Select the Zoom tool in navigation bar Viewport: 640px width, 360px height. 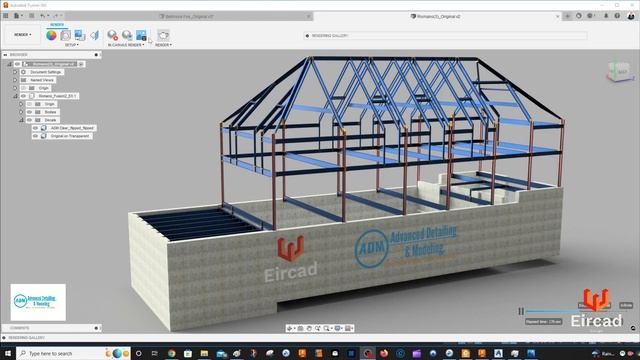[x=318, y=328]
